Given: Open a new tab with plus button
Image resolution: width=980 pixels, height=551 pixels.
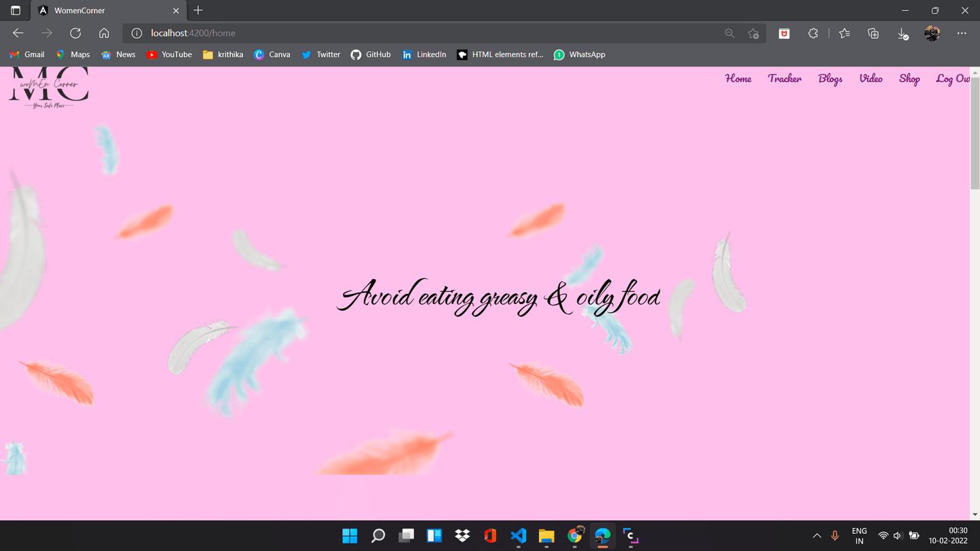Looking at the screenshot, I should pyautogui.click(x=198, y=10).
